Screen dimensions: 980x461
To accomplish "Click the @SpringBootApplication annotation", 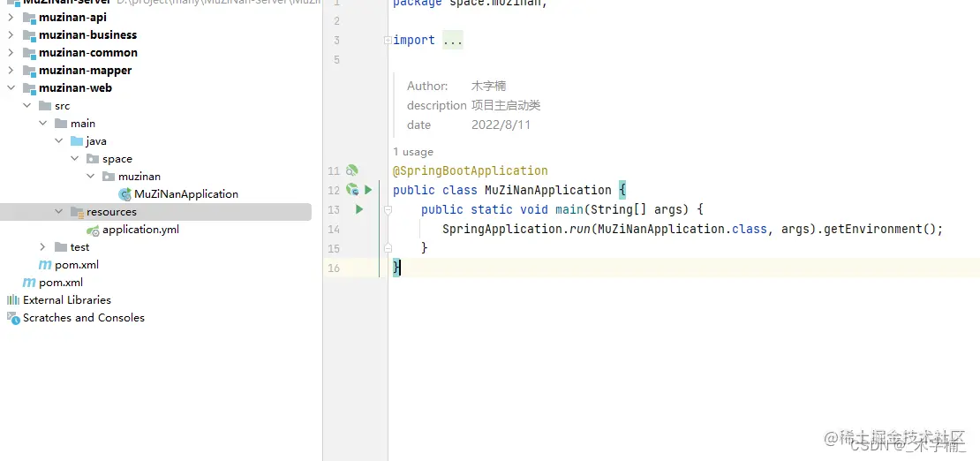I will (470, 170).
